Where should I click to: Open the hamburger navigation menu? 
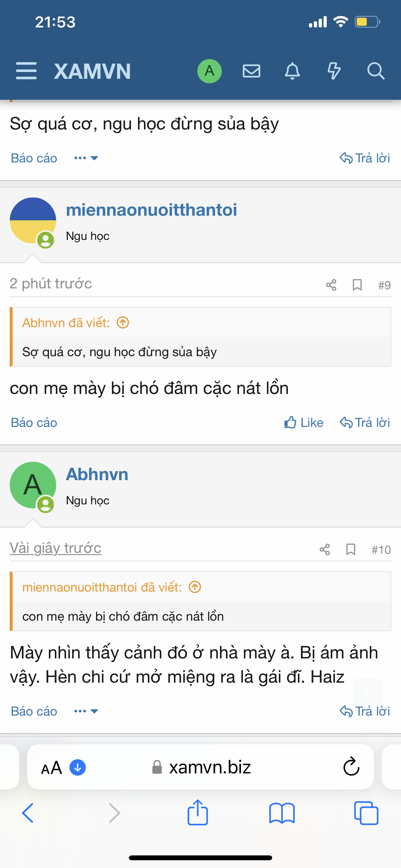pyautogui.click(x=26, y=71)
